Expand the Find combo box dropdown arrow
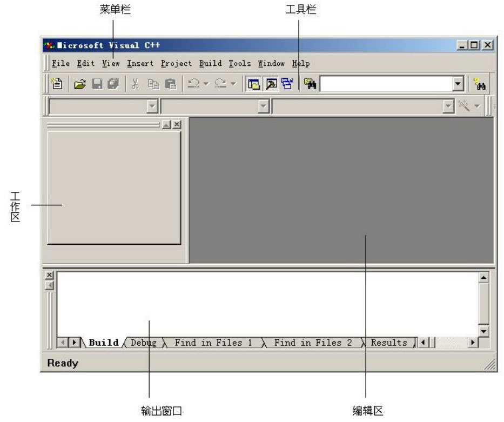The height and width of the screenshot is (422, 504). [x=458, y=84]
